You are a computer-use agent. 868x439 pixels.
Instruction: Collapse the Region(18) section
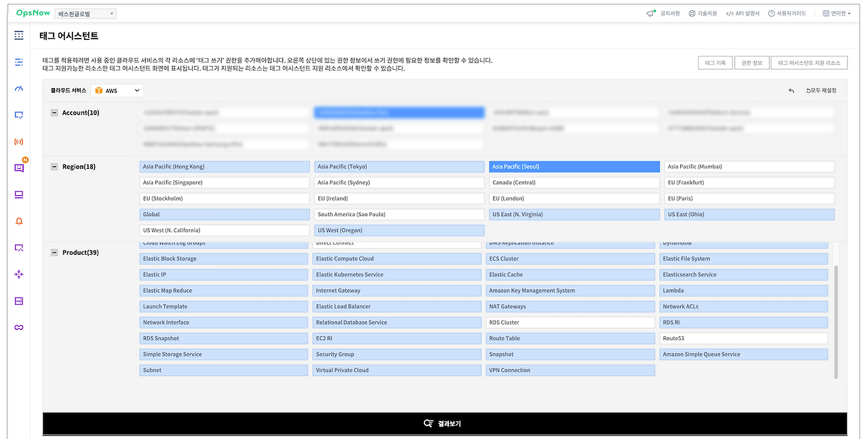pos(54,167)
